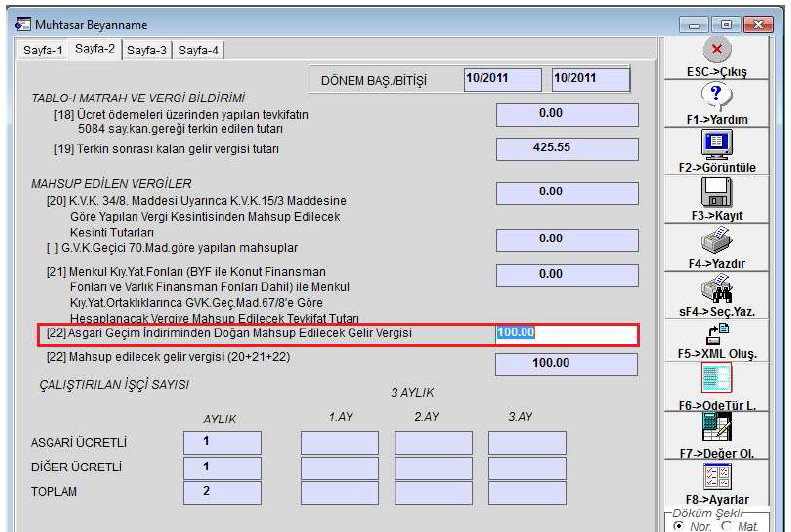Select the ASGARİ ÜCRETLİ aylık count field

pyautogui.click(x=222, y=443)
